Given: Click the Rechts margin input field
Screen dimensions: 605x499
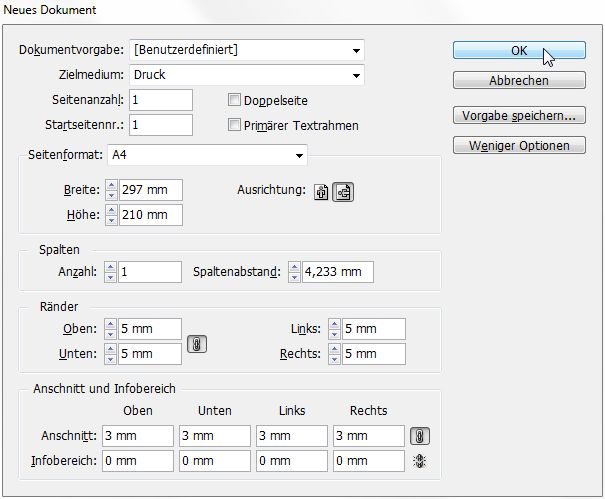Looking at the screenshot, I should tap(372, 354).
